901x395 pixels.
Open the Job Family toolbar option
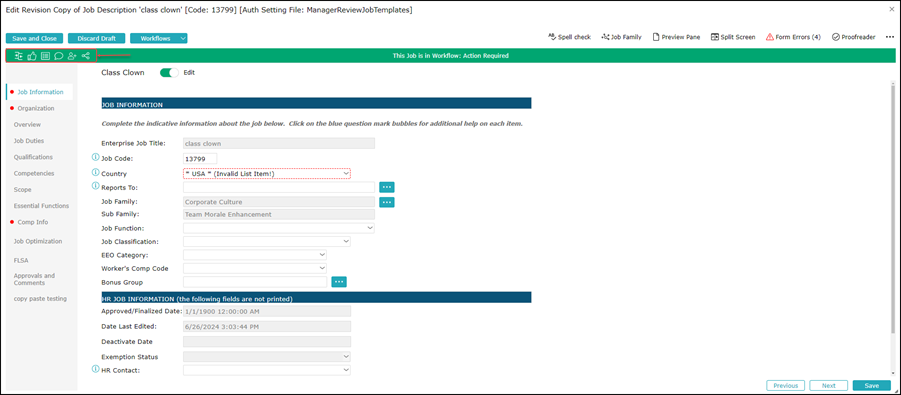pyautogui.click(x=621, y=37)
